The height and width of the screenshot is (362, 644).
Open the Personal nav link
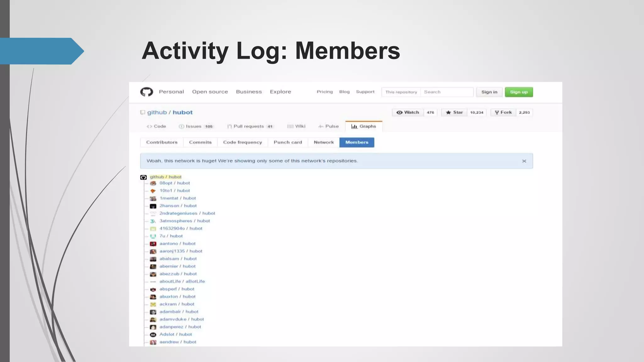(171, 92)
